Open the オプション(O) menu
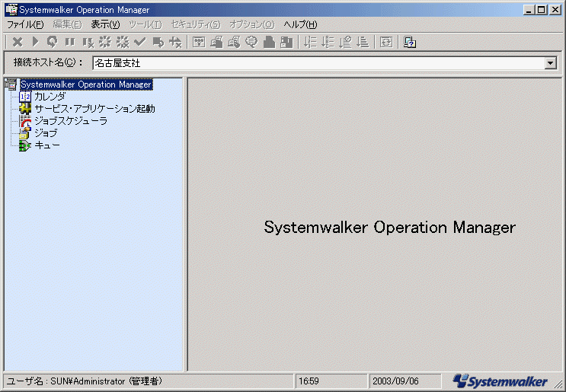The height and width of the screenshot is (392, 566). (252, 24)
